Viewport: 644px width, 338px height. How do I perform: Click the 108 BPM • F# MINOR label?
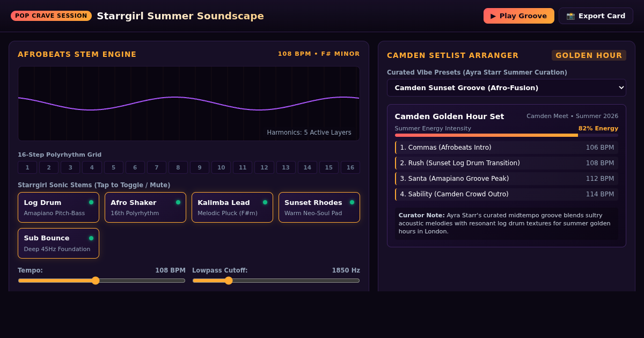[319, 54]
